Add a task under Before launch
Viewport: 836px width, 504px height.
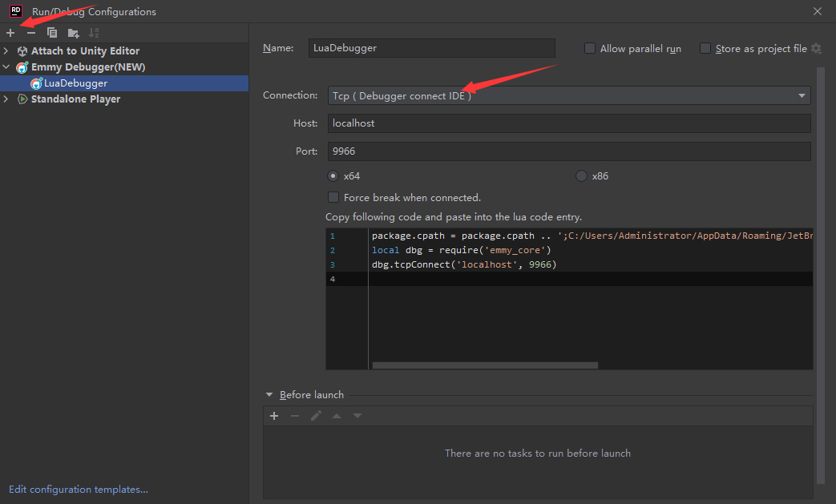tap(274, 416)
